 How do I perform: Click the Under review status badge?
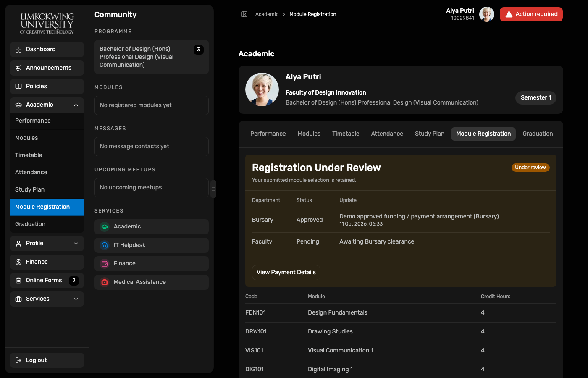tap(530, 168)
